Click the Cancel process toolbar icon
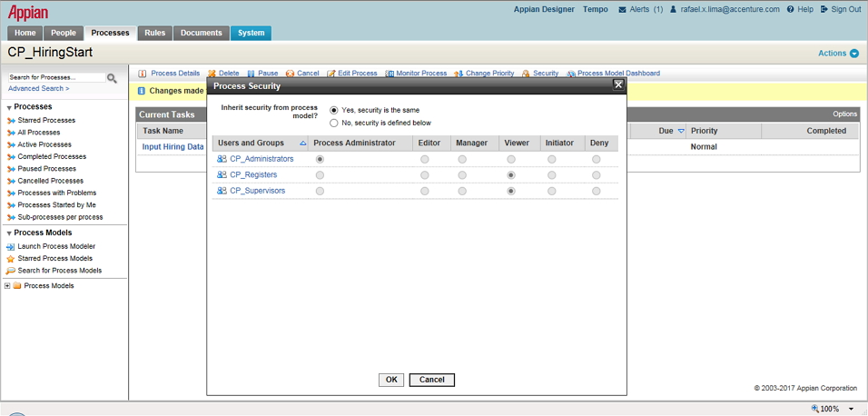This screenshot has width=868, height=416. (x=290, y=74)
